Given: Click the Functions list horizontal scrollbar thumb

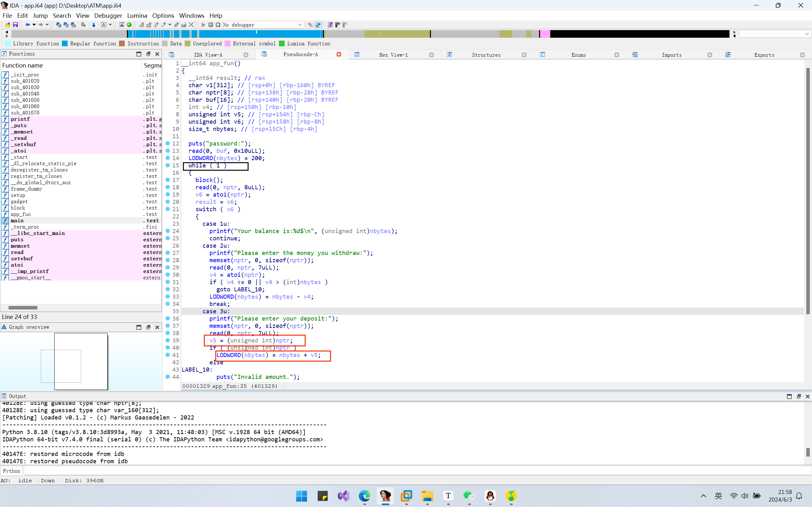Looking at the screenshot, I should [x=23, y=308].
